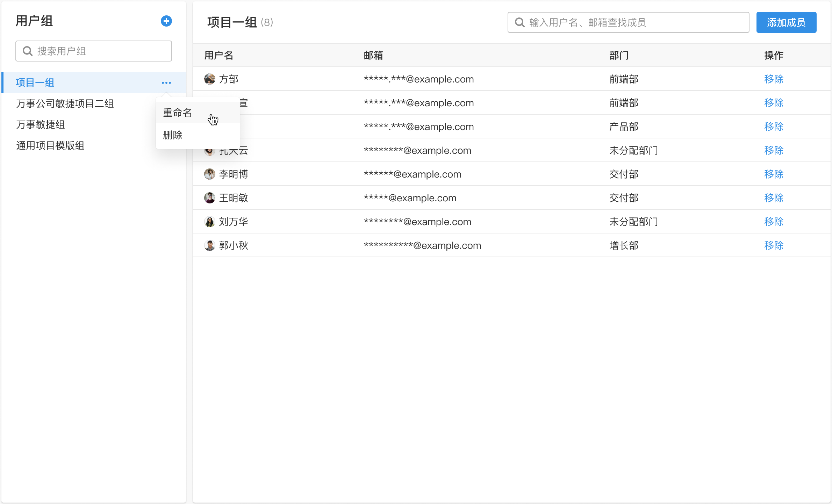832x504 pixels.
Task: Click 王明敏's email *****@example.com
Action: click(x=410, y=198)
